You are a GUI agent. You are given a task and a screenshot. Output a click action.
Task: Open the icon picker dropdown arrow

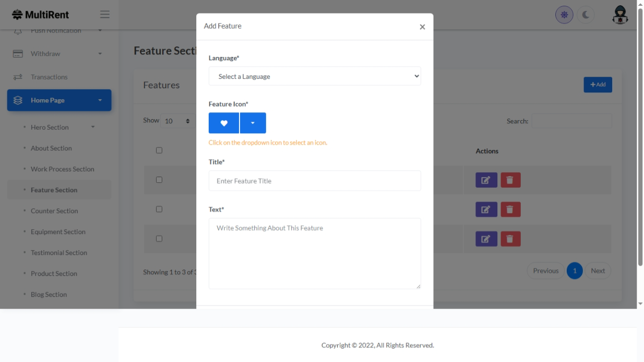[253, 123]
